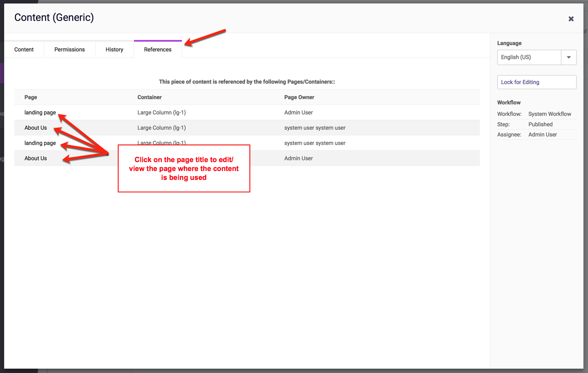Switch to the Content tab

[24, 50]
